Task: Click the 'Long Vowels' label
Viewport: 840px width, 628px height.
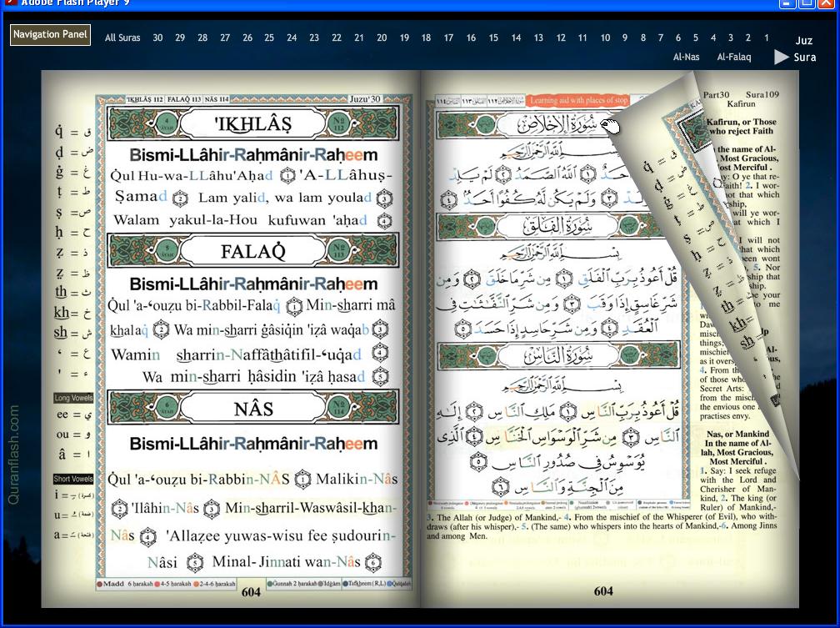Action: (73, 398)
